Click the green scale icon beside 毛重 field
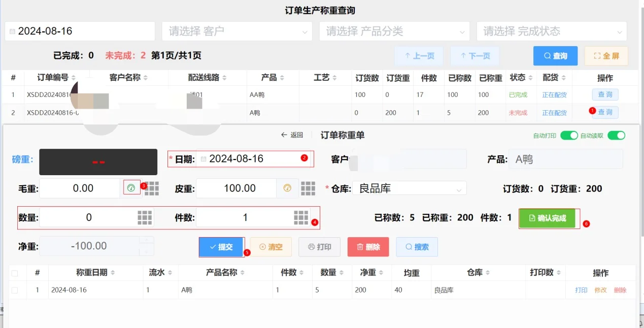644x328 pixels. 131,187
